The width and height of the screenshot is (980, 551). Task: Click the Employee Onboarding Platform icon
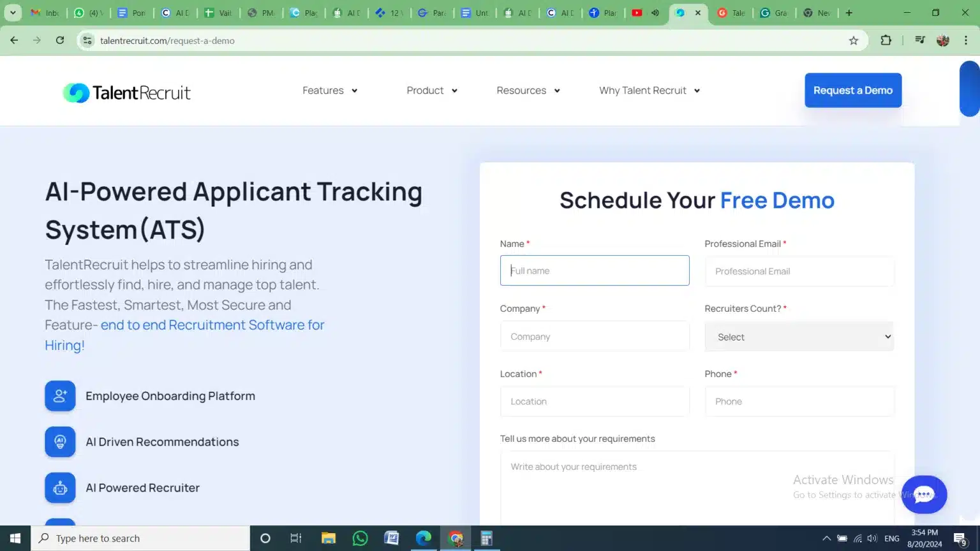[60, 396]
